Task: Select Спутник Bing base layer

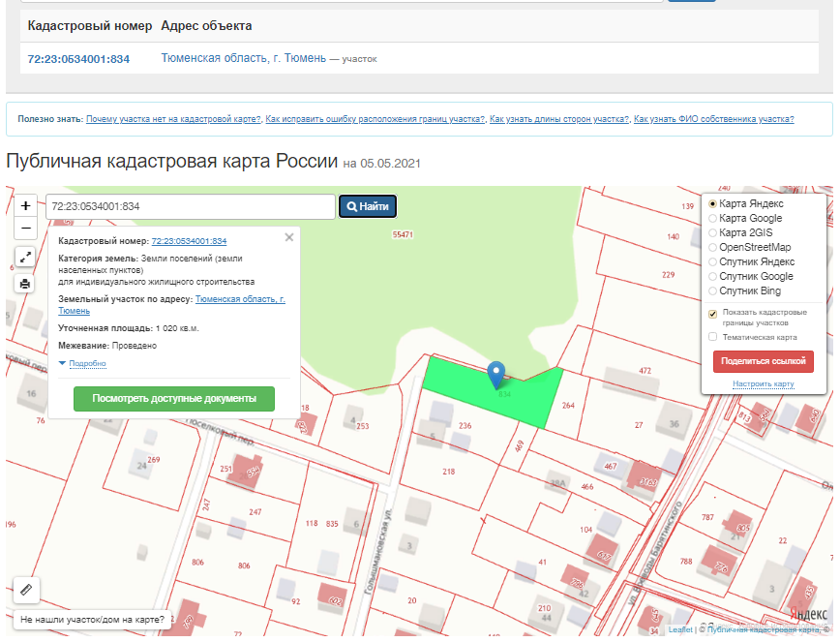Action: click(x=712, y=290)
